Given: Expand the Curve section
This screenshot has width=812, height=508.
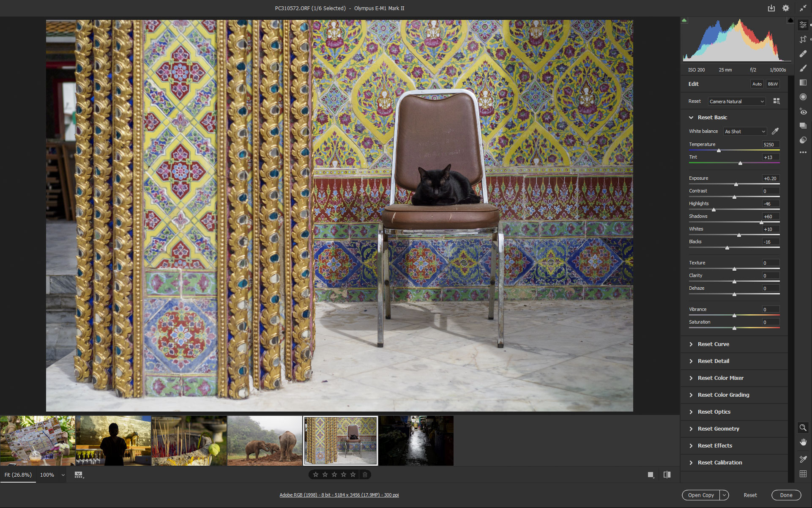Looking at the screenshot, I should 713,344.
